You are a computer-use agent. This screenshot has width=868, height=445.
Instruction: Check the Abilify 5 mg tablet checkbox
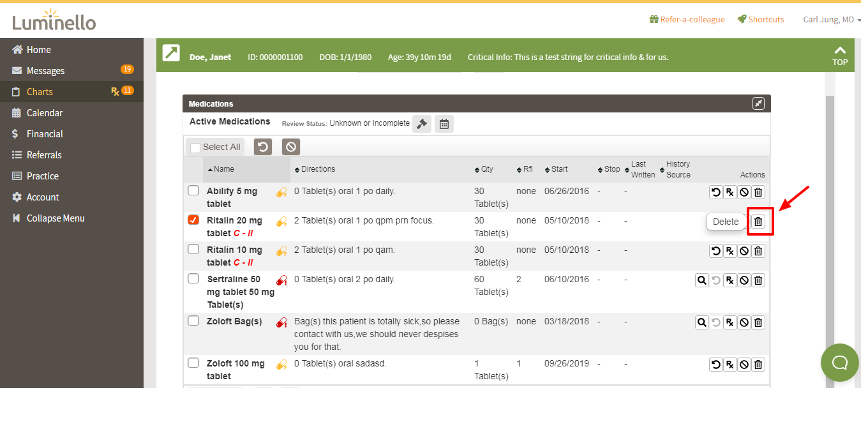[x=193, y=190]
